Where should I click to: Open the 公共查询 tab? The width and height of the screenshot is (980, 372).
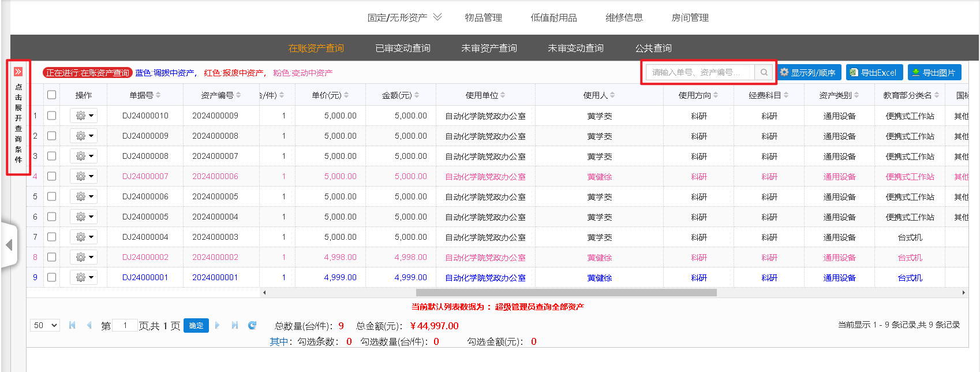653,48
